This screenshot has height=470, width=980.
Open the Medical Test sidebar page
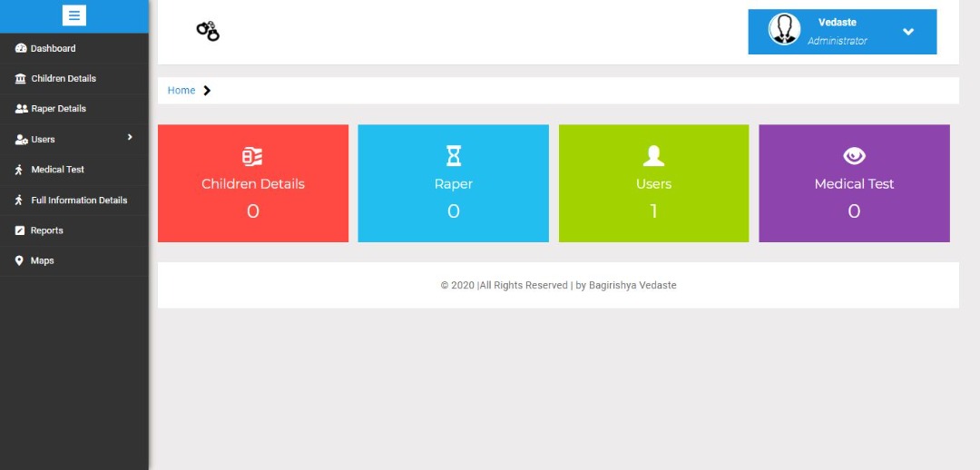coord(74,170)
